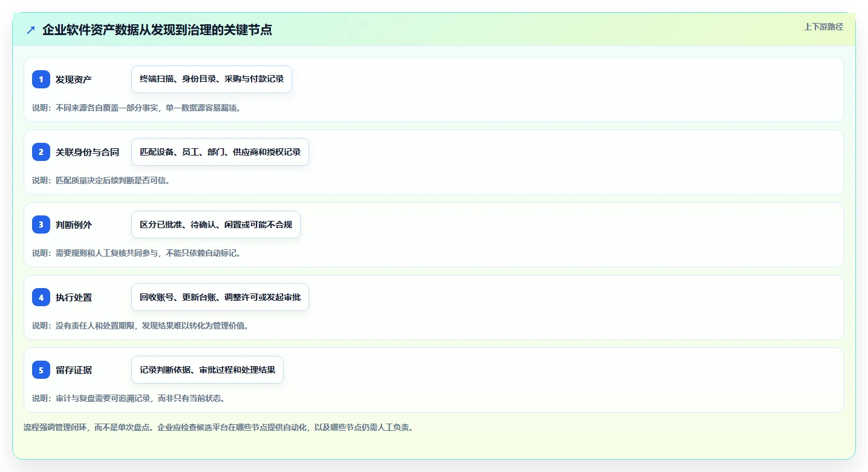The image size is (868, 472).
Task: Click the 回收账号、更新台账、调整许可或发起审批 chip
Action: [220, 297]
